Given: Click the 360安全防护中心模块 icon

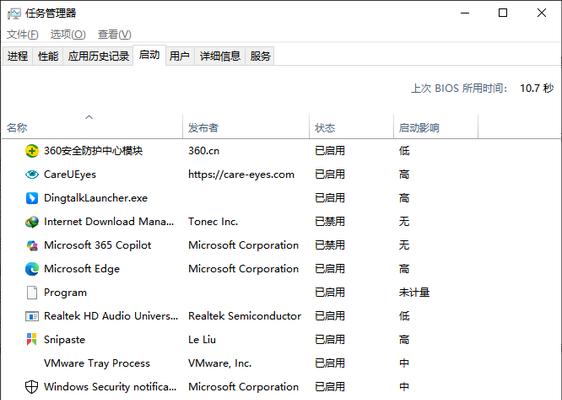Looking at the screenshot, I should [32, 151].
